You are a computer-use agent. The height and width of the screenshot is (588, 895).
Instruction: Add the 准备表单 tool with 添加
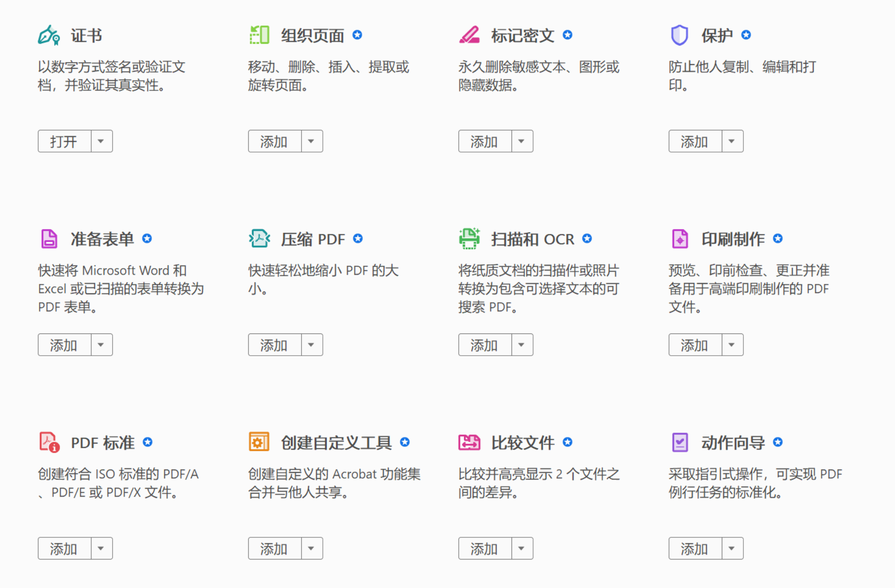pos(64,345)
